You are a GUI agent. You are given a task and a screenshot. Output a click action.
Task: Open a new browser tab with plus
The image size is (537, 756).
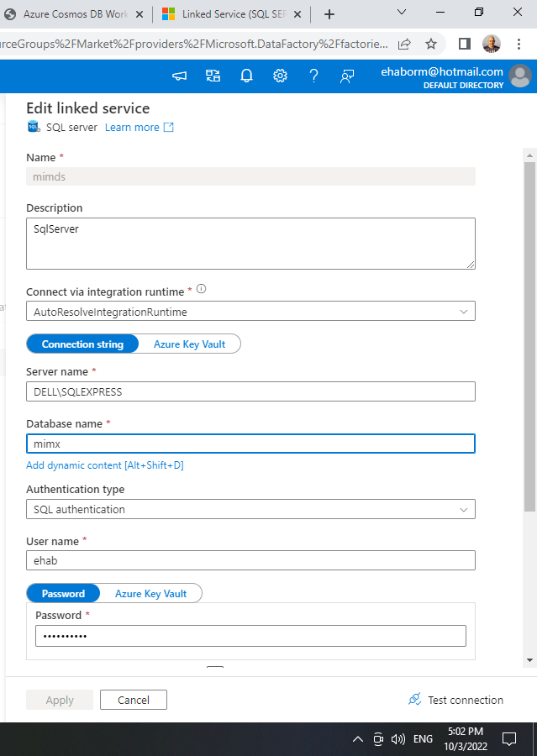(x=329, y=14)
